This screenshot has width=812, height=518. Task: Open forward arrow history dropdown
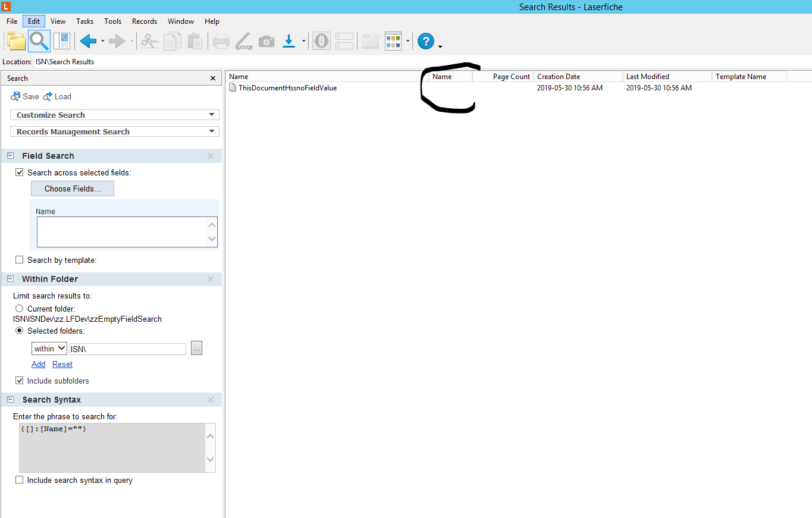pos(131,41)
